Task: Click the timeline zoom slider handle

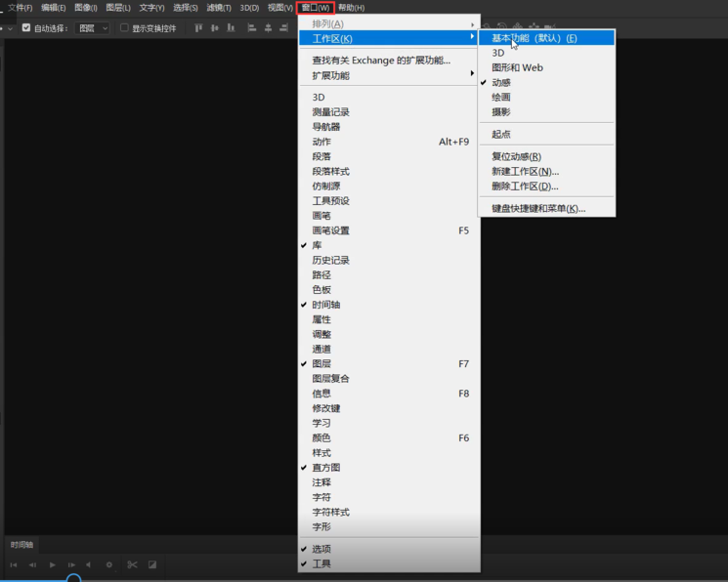Action: coord(73,578)
